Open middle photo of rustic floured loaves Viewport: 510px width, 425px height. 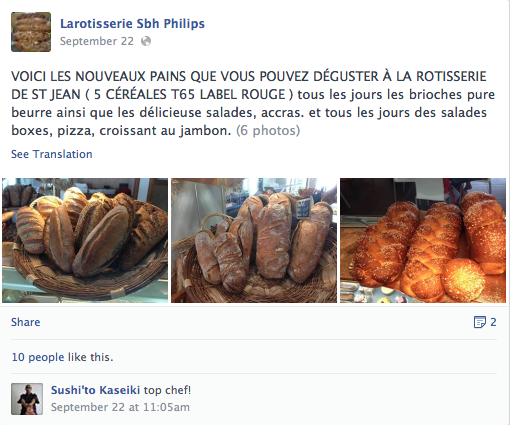254,240
